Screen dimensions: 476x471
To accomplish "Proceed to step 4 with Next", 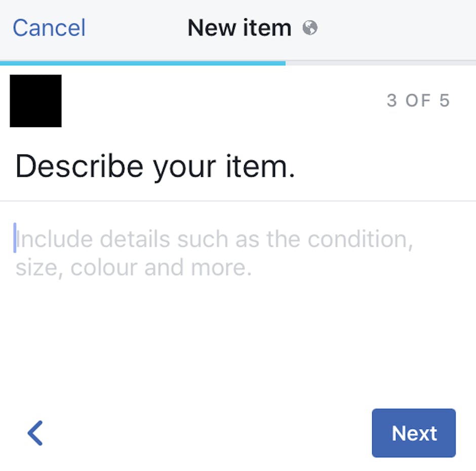I will [x=414, y=433].
